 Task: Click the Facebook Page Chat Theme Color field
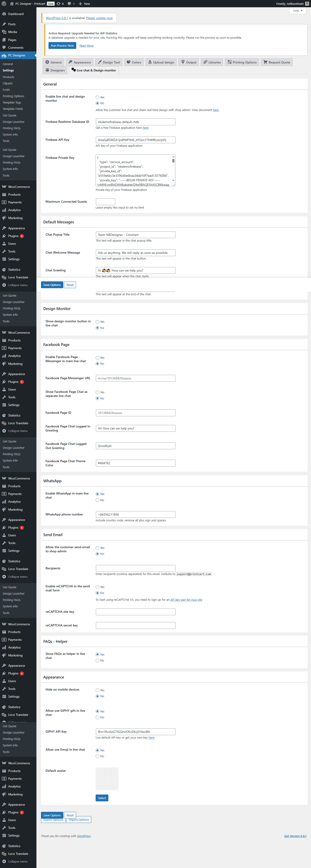(136, 463)
